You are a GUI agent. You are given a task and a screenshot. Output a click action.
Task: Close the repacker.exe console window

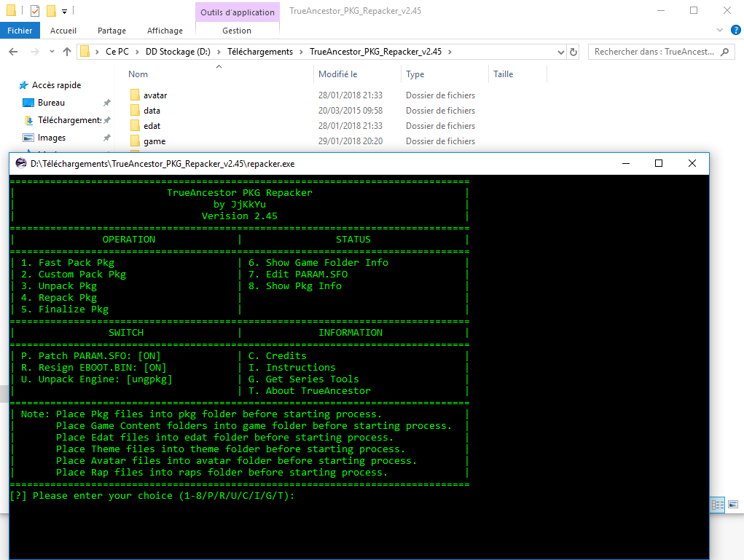(x=692, y=163)
